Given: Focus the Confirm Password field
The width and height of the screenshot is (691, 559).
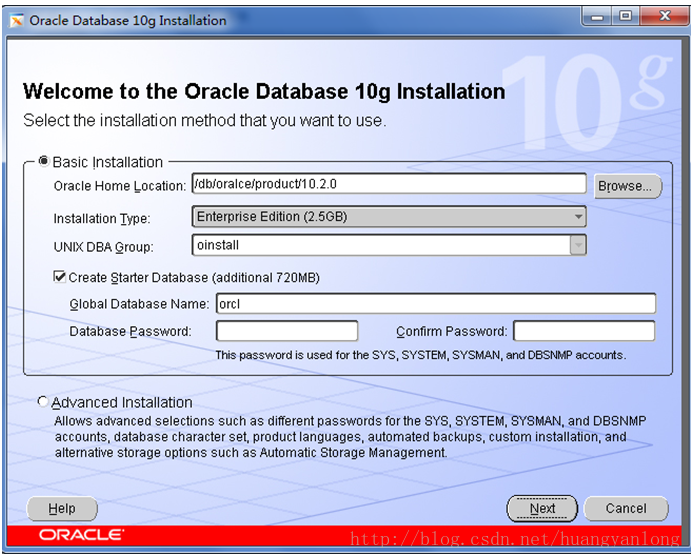Looking at the screenshot, I should [x=584, y=331].
